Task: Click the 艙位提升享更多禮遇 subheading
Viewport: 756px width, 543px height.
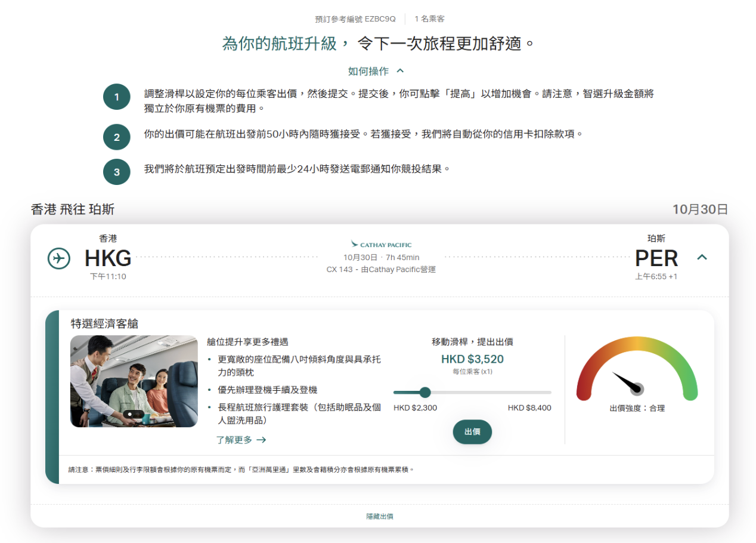Action: click(247, 342)
